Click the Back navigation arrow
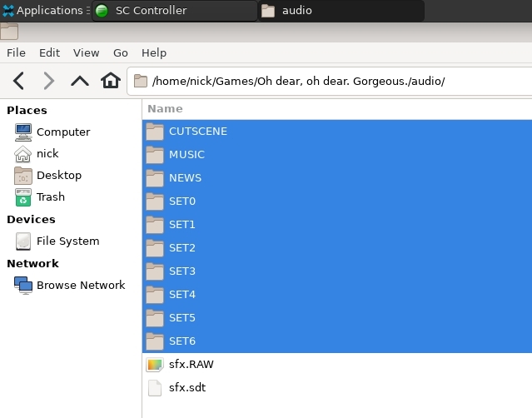Viewport: 532px width, 418px height. pyautogui.click(x=19, y=81)
